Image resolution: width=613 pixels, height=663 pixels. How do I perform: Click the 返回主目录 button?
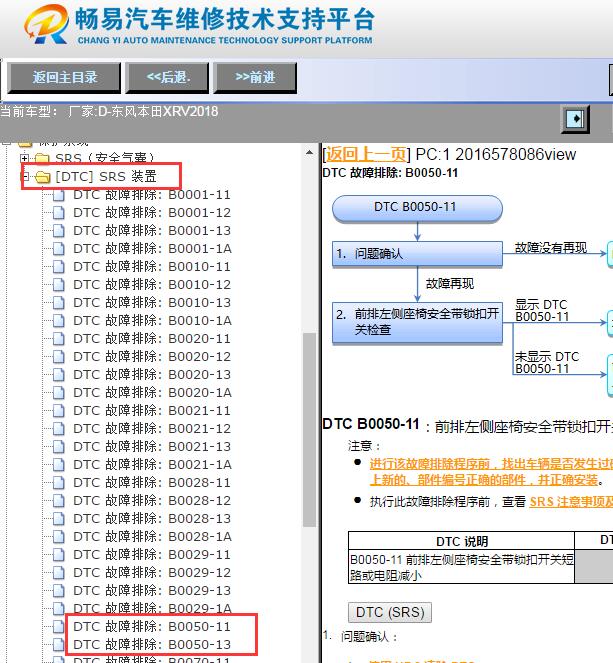(65, 78)
